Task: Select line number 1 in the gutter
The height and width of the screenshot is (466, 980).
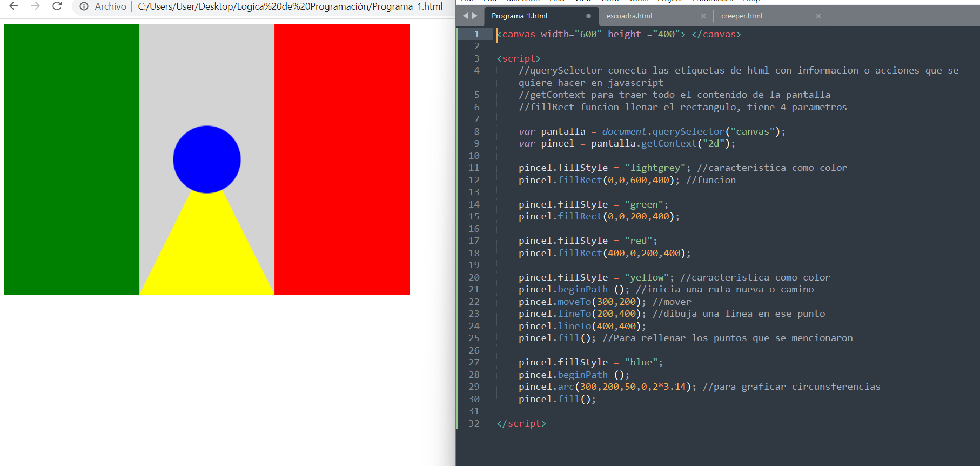Action: 476,34
